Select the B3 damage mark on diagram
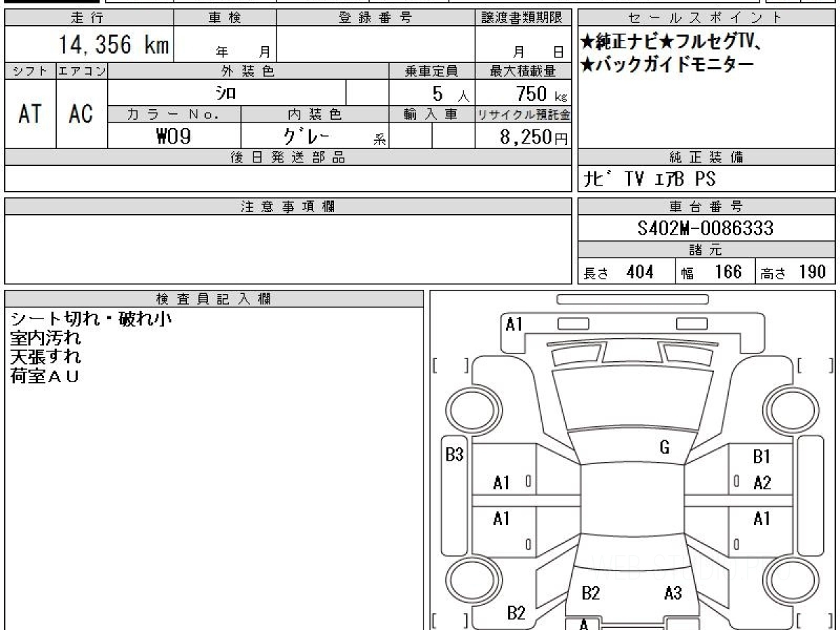 (455, 455)
